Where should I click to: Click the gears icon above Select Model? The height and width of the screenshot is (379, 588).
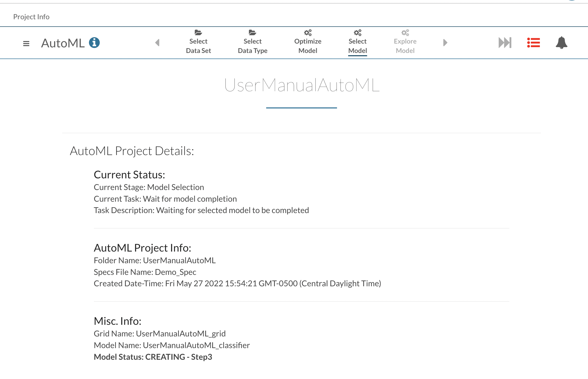coord(358,32)
